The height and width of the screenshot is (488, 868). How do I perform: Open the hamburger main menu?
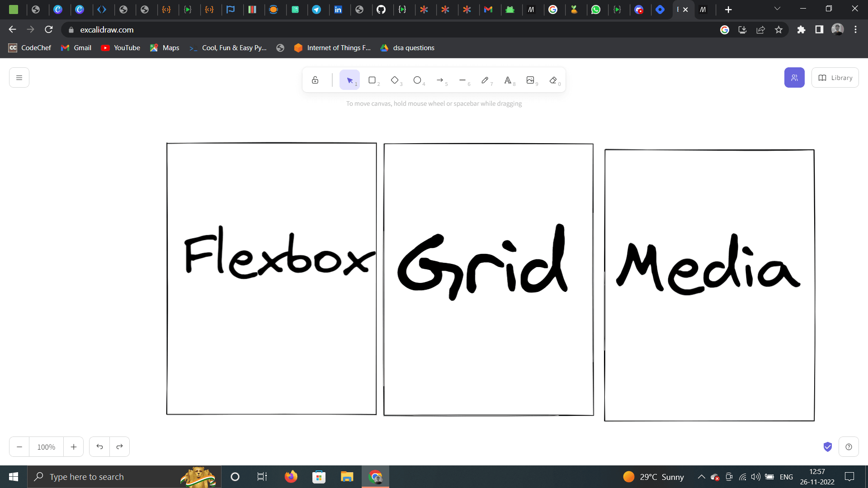point(19,78)
